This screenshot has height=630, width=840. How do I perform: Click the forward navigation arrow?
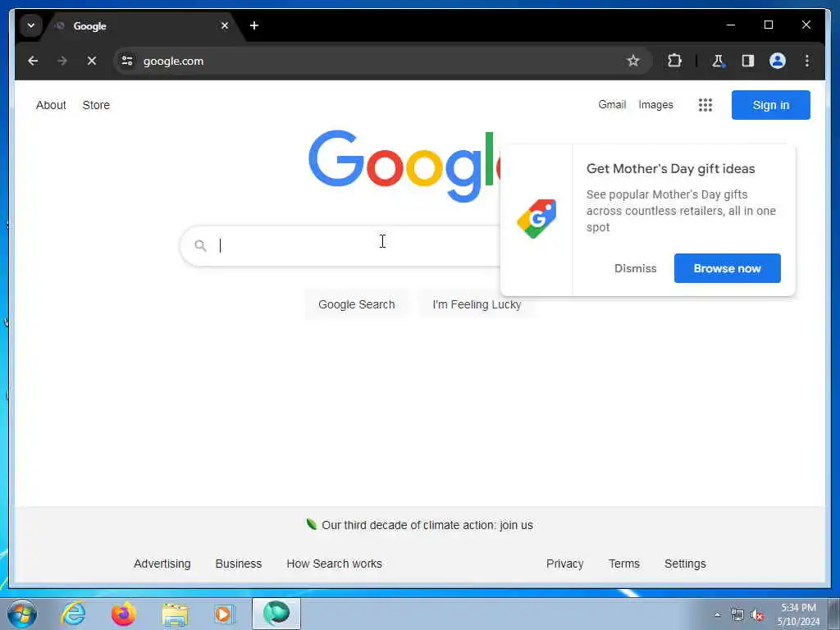click(x=62, y=61)
